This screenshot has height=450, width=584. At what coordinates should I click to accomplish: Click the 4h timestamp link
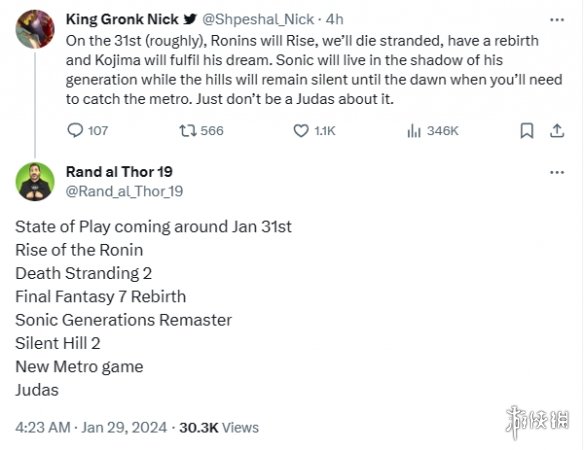click(x=334, y=19)
